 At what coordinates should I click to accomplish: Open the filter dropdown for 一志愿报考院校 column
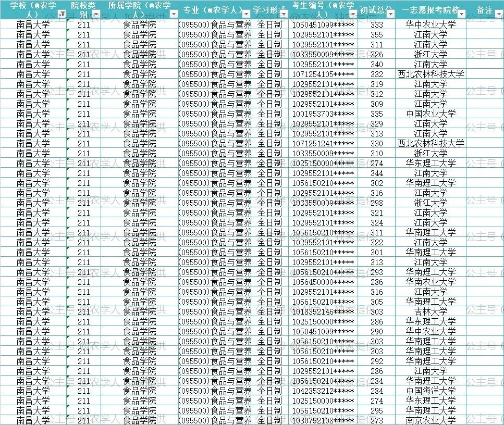(462, 14)
